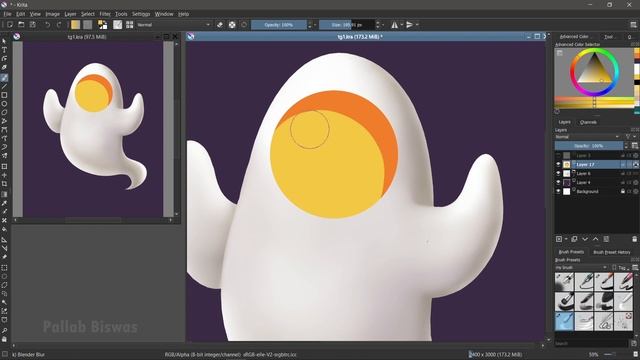Click the Tag button in Brush Presets
640x360 pixels.
pyautogui.click(x=621, y=268)
